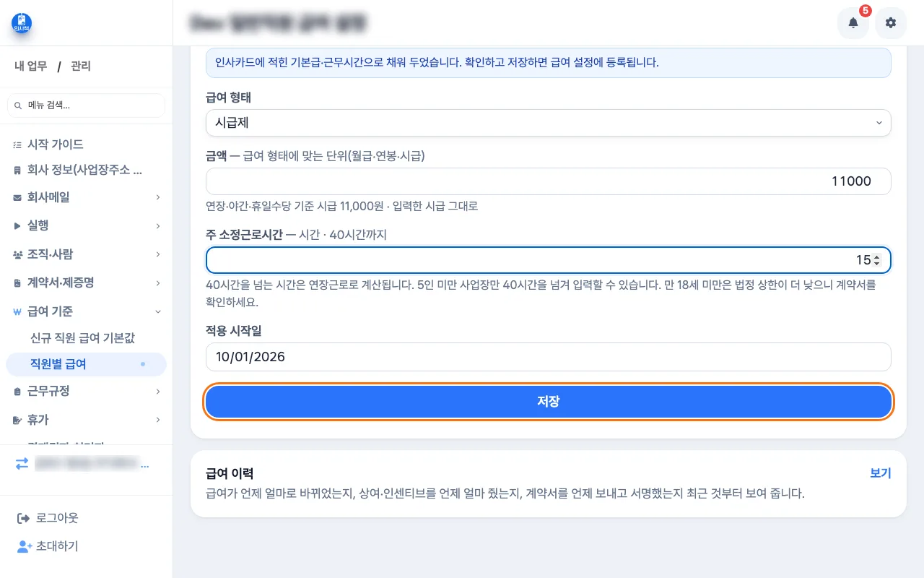Click the 실행 play icon

click(17, 226)
